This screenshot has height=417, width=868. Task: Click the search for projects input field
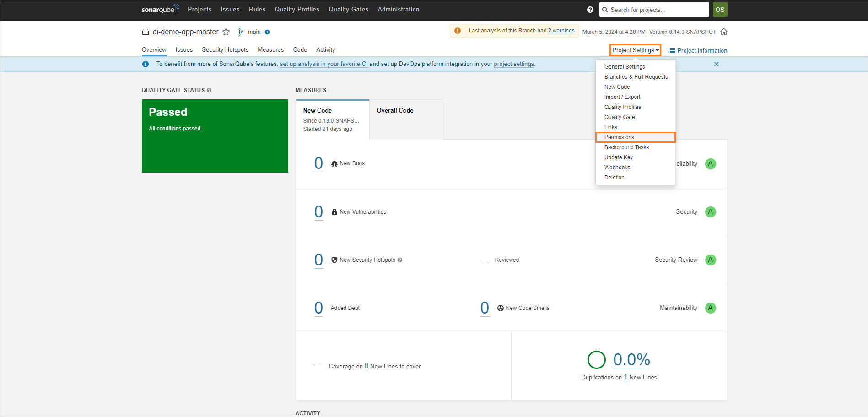click(654, 9)
